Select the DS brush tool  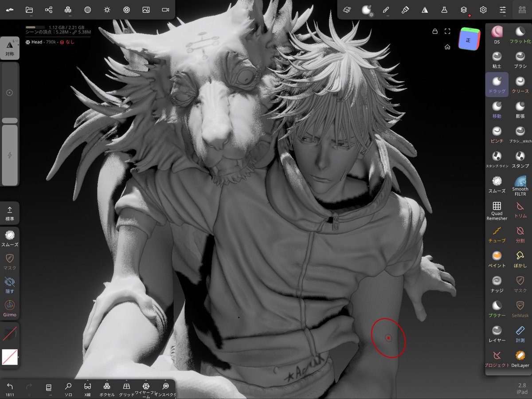(497, 35)
